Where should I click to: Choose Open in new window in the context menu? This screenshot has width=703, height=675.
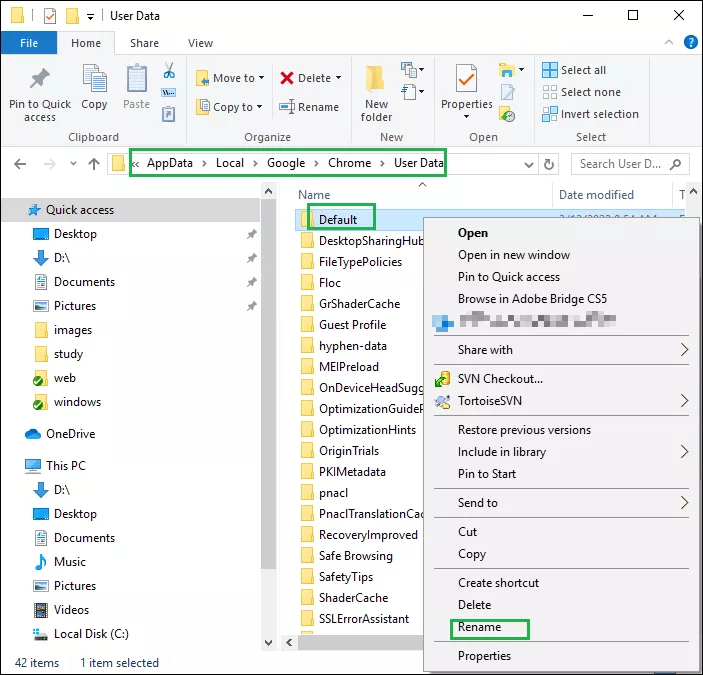click(x=514, y=255)
